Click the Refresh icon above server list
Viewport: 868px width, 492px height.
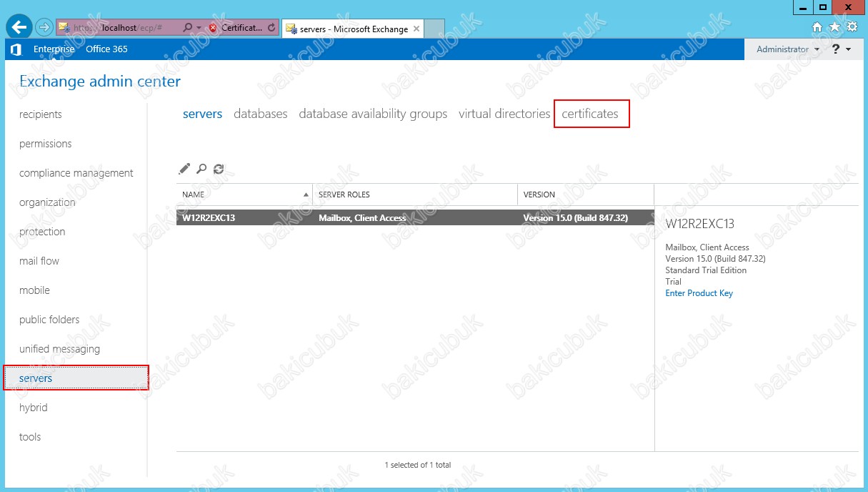(219, 169)
